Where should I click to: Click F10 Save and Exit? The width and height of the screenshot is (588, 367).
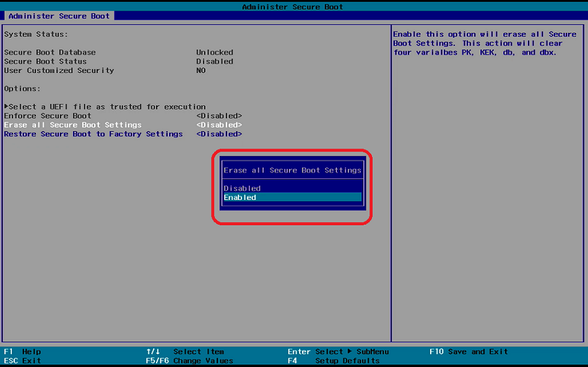(x=469, y=352)
